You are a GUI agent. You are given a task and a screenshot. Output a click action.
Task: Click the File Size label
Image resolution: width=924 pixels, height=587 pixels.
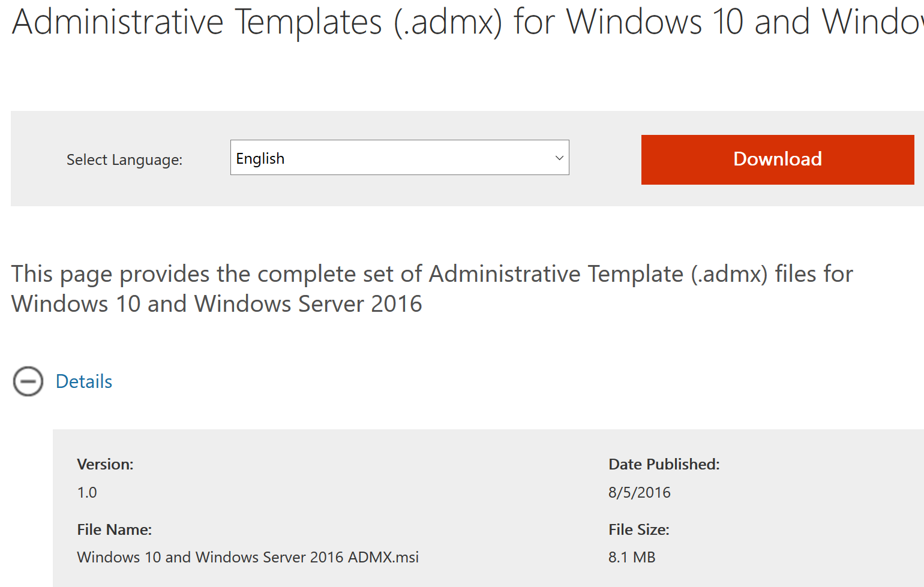click(638, 529)
